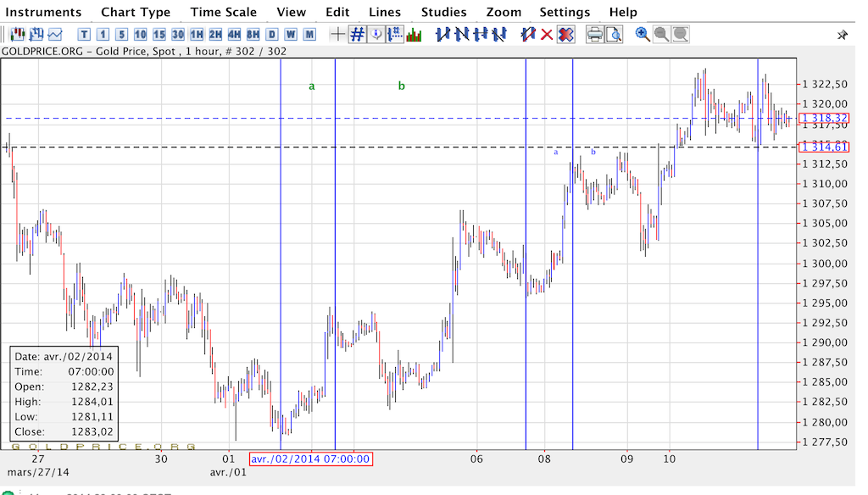Open the print preview icon
868x495 pixels.
[614, 35]
